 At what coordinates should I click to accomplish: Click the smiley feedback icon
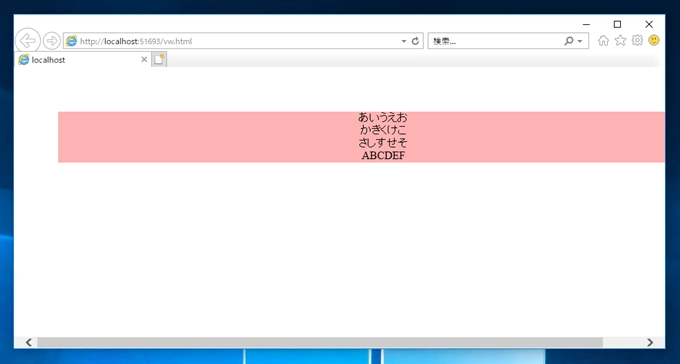[x=654, y=40]
